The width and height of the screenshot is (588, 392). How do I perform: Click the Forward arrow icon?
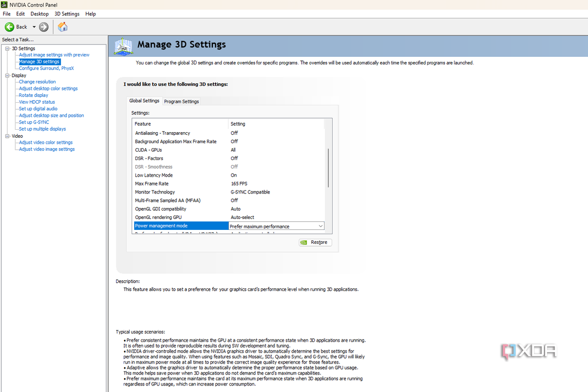point(44,27)
